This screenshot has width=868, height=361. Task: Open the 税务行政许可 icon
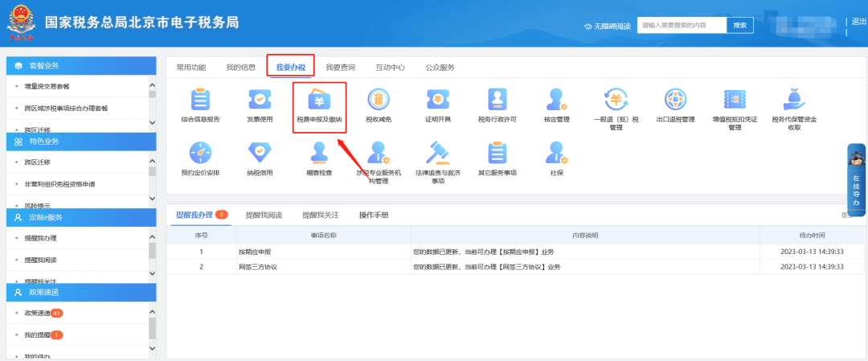tap(497, 101)
